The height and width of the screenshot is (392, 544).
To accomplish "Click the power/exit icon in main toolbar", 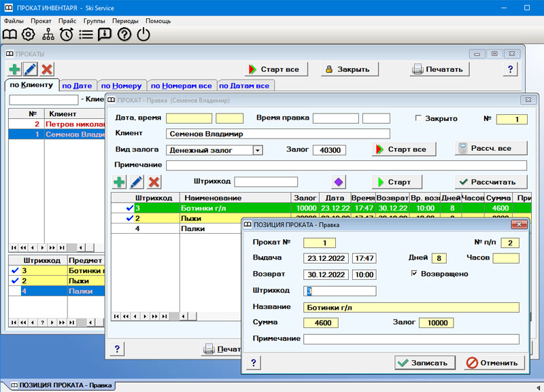I will [x=143, y=35].
